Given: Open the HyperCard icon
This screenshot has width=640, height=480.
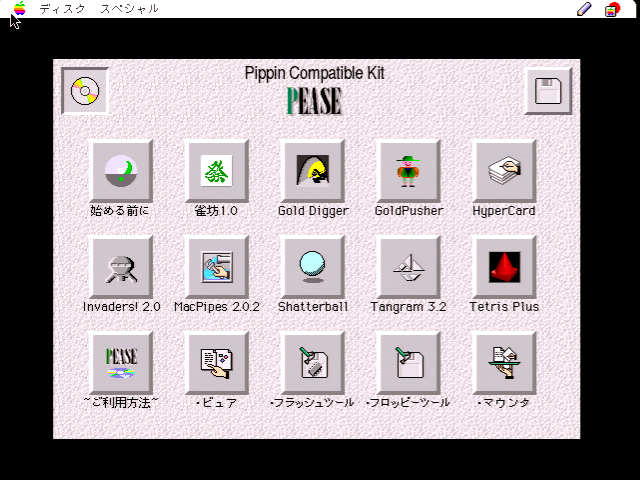Looking at the screenshot, I should pos(504,171).
